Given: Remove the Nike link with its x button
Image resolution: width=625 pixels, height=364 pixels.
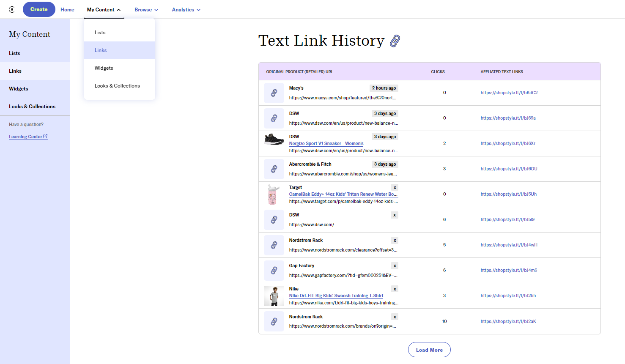Looking at the screenshot, I should pyautogui.click(x=395, y=289).
